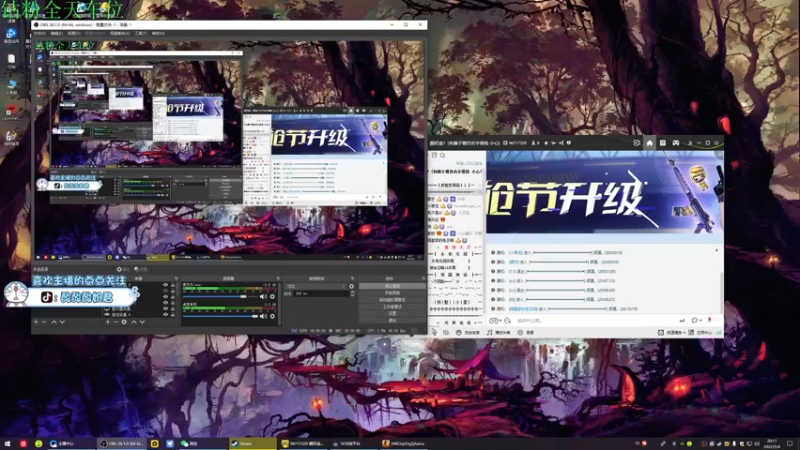The image size is (800, 450).
Task: Click the Exit button in OBS controls
Action: [392, 320]
